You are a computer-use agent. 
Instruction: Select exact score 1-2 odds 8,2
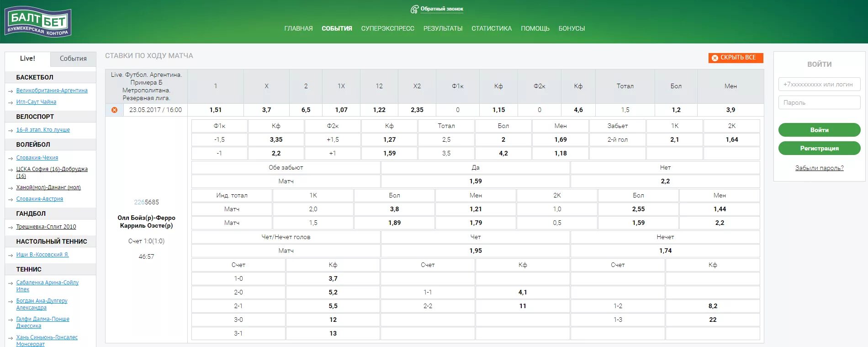[x=713, y=306]
